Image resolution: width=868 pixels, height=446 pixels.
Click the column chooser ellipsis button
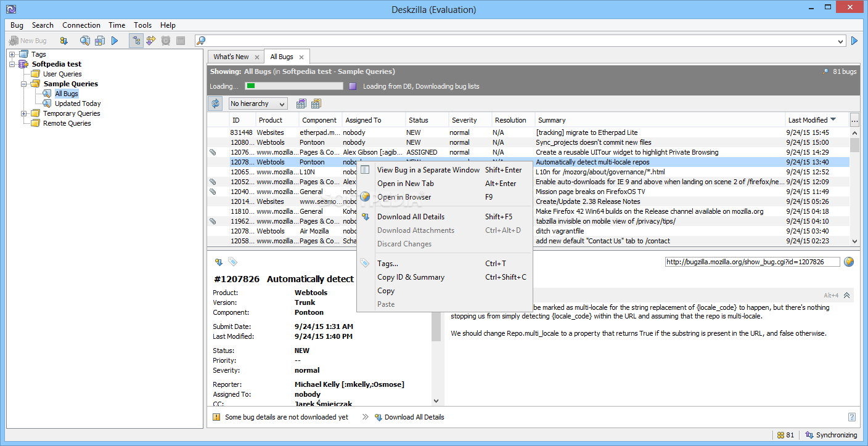[x=854, y=120]
